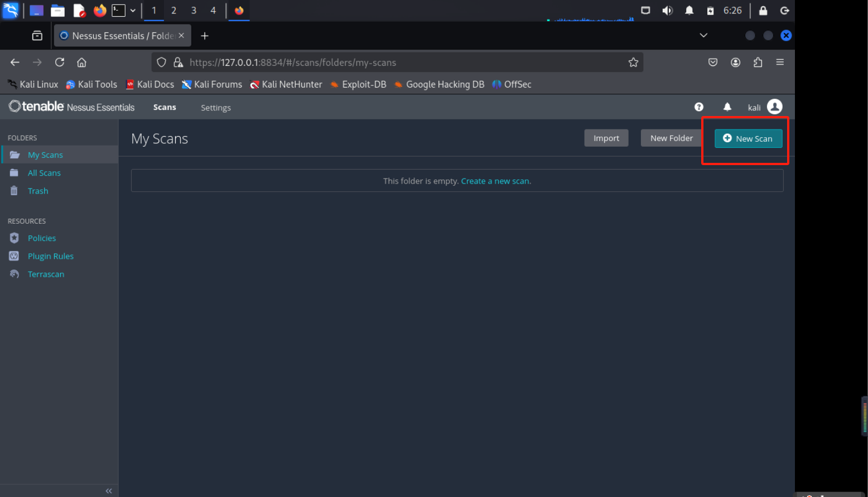
Task: Click the New Scan button
Action: (x=748, y=138)
